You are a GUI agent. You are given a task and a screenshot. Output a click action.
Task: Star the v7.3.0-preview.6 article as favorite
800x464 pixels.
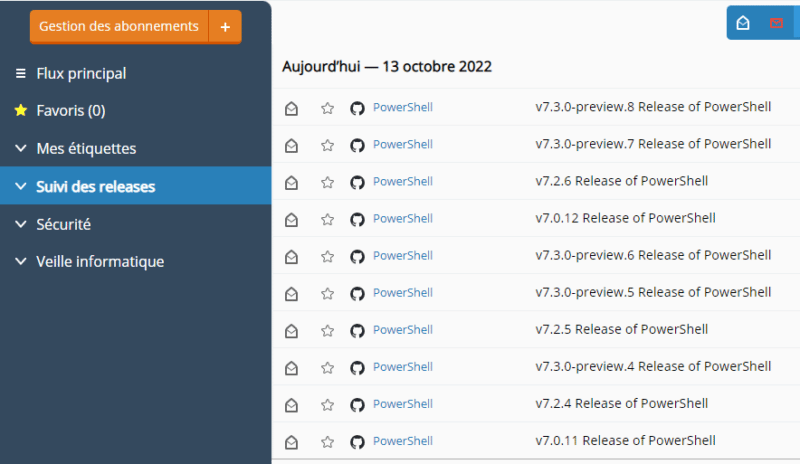click(x=328, y=257)
